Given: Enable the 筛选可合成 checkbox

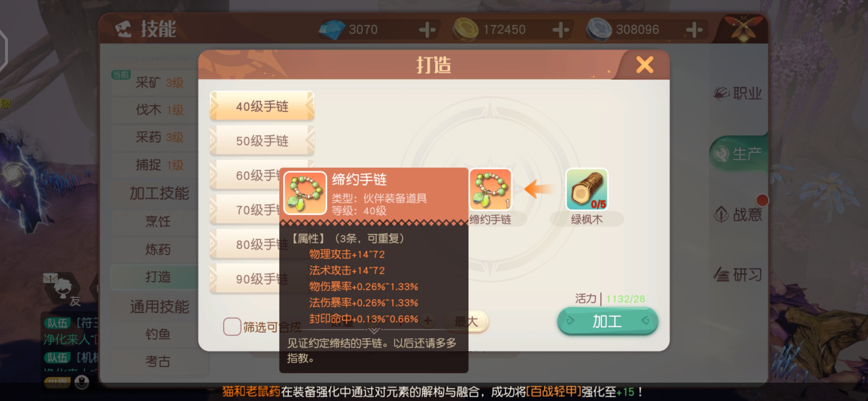Looking at the screenshot, I should tap(232, 327).
